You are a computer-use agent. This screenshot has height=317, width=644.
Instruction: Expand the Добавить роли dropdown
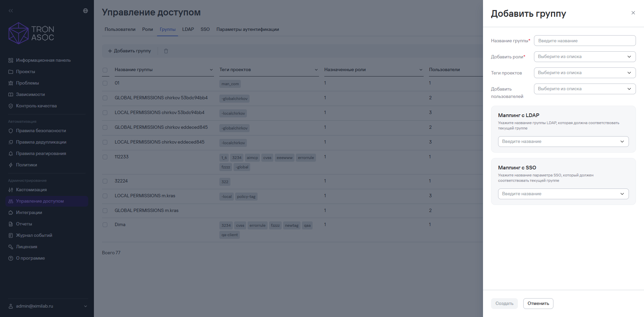pyautogui.click(x=585, y=57)
